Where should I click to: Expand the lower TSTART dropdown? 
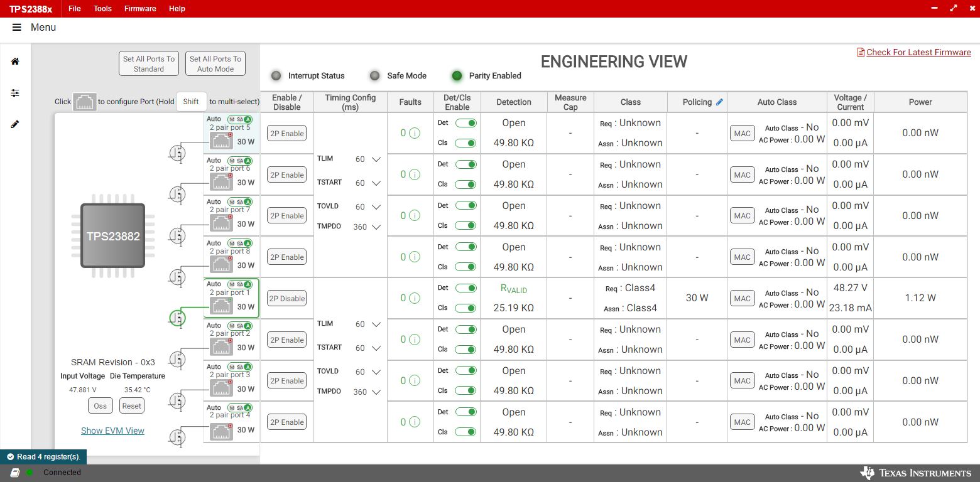376,348
